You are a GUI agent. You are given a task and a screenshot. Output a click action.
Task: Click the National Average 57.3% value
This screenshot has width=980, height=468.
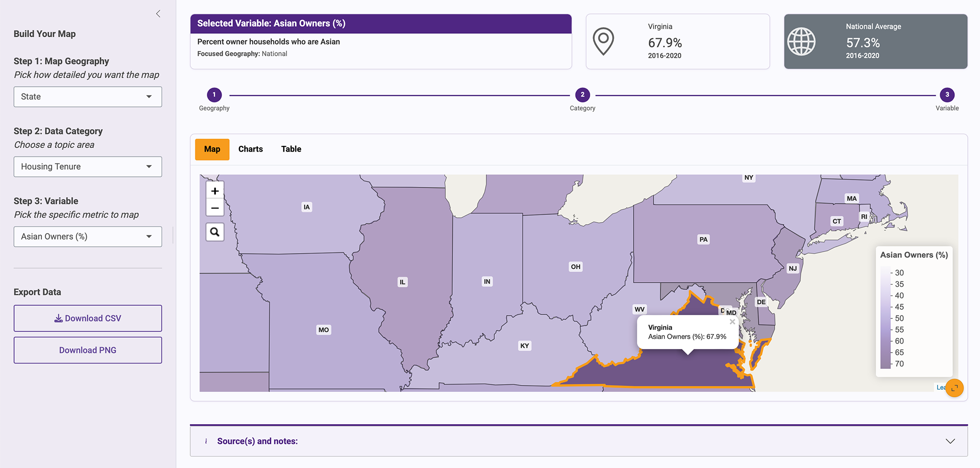[x=863, y=43]
